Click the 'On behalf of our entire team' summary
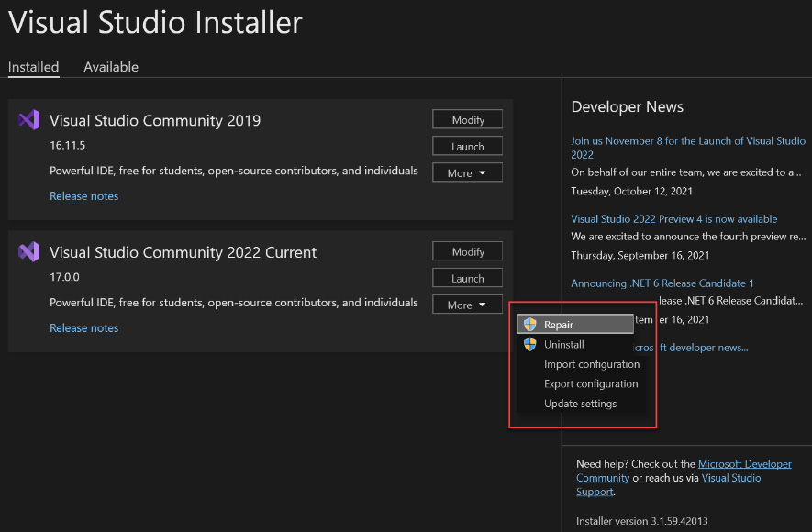This screenshot has width=812, height=532. tap(685, 172)
